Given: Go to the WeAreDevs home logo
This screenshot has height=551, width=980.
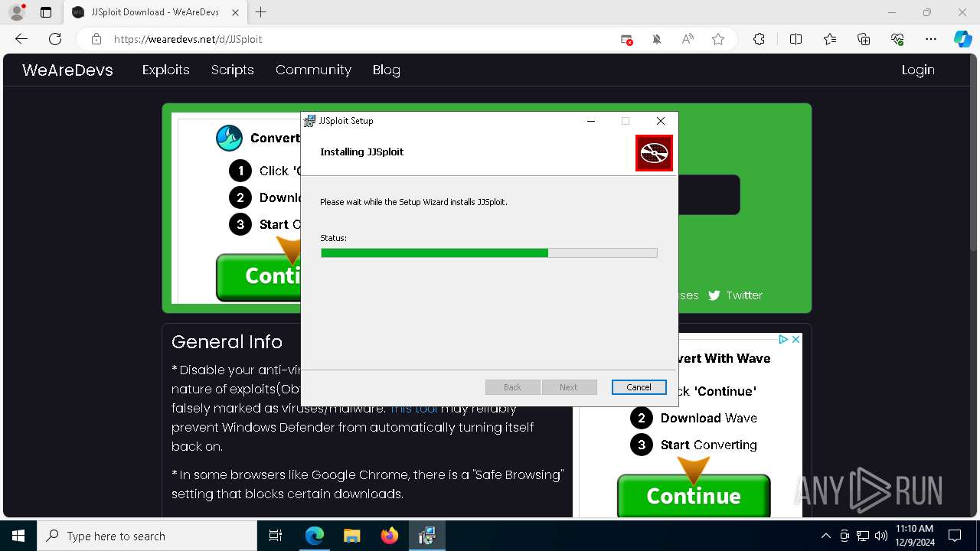Looking at the screenshot, I should [x=67, y=70].
